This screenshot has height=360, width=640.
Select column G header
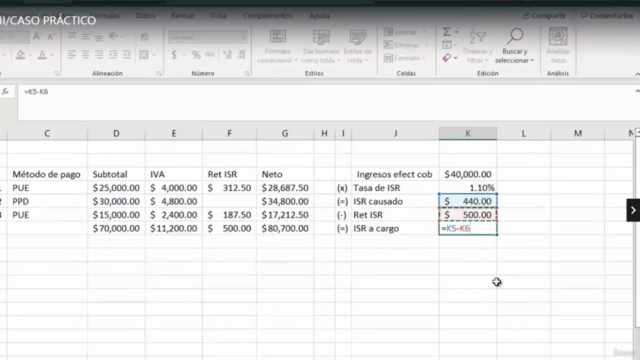coord(285,133)
